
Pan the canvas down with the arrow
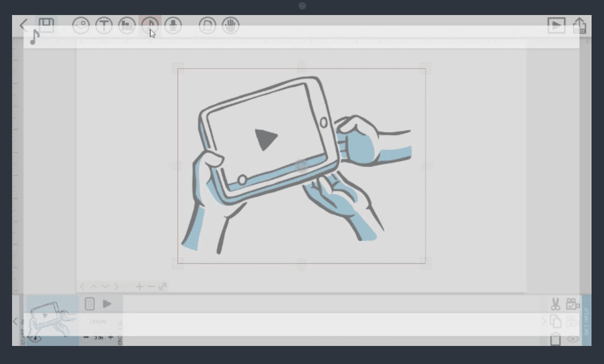(x=105, y=287)
